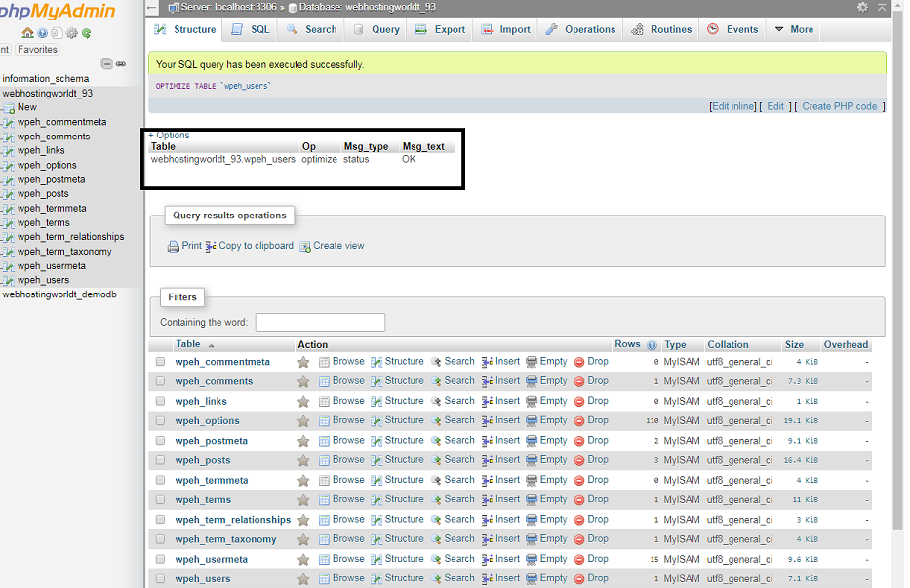The width and height of the screenshot is (910, 588).
Task: Click the Print icon in query results operations
Action: click(174, 247)
